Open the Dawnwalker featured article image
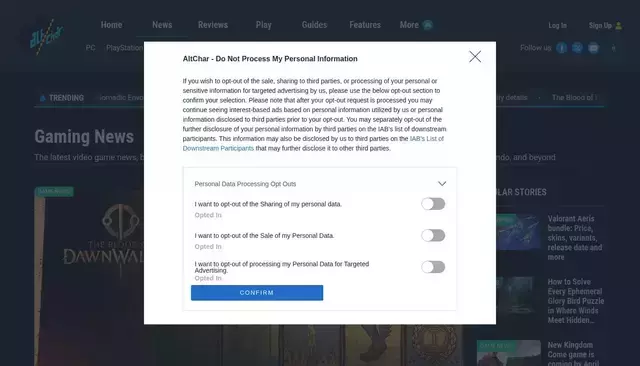The image size is (640, 366). click(89, 276)
